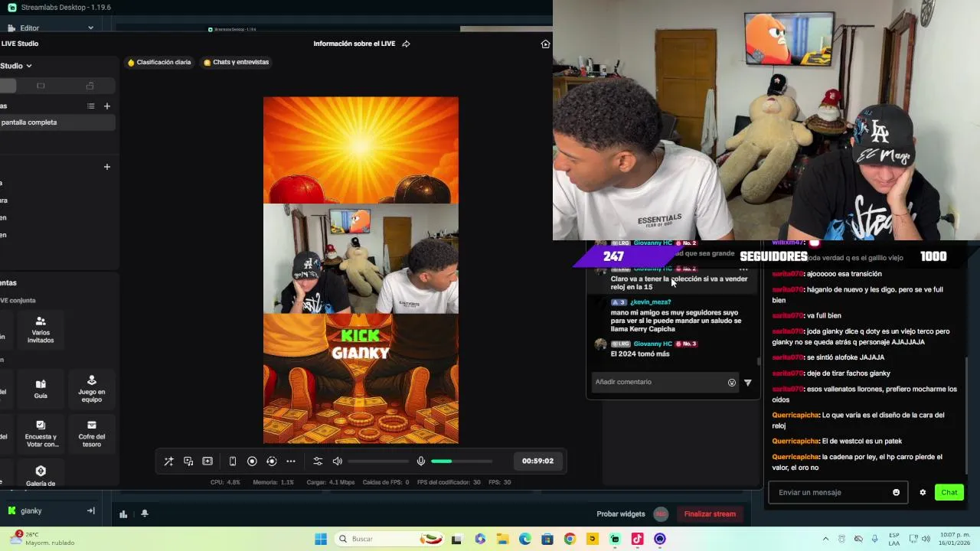Screen dimensions: 980x551
Task: Open Windows Start menu
Action: pyautogui.click(x=321, y=539)
